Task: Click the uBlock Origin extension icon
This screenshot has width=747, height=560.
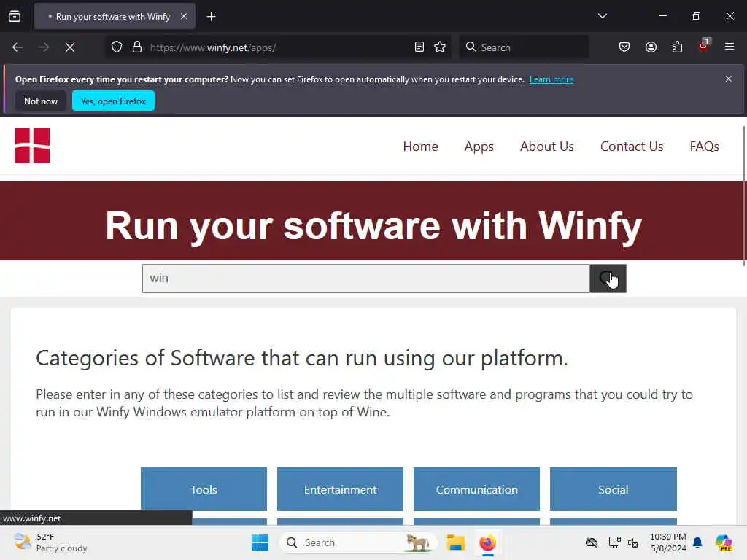Action: click(704, 46)
